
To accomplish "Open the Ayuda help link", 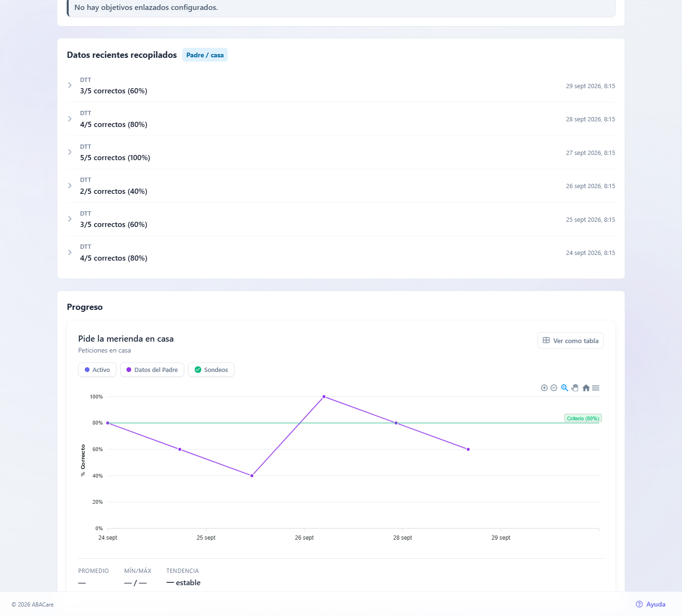I will pyautogui.click(x=651, y=604).
